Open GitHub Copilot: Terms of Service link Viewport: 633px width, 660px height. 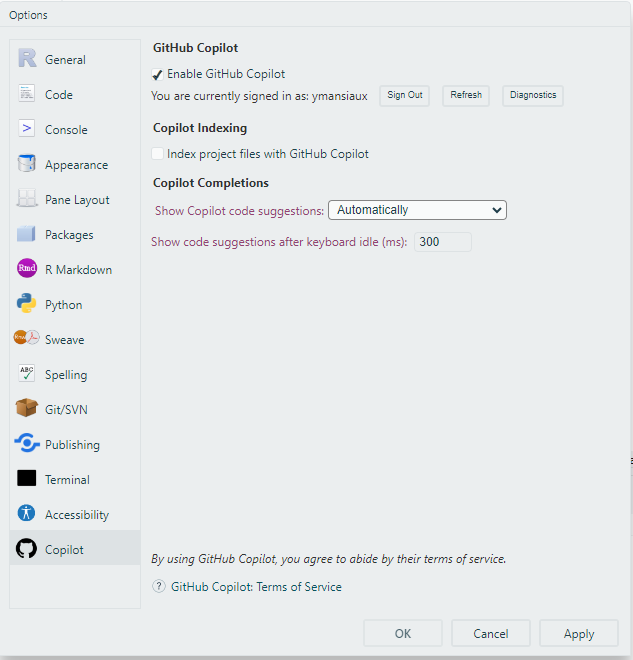click(256, 587)
